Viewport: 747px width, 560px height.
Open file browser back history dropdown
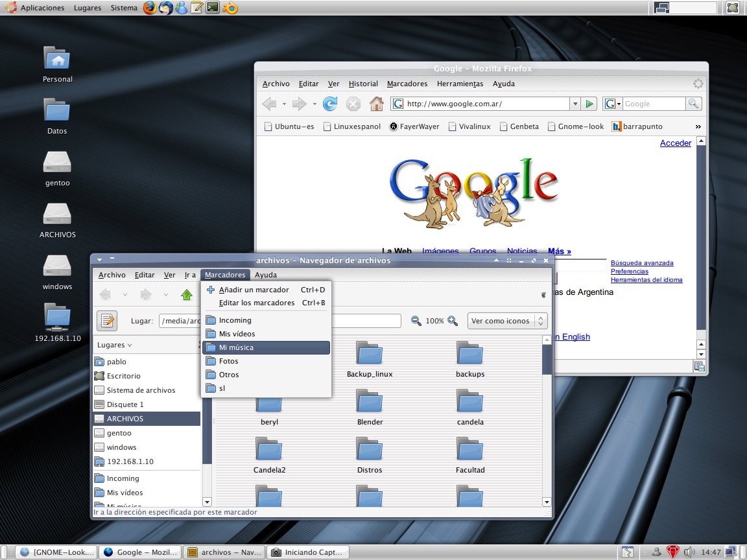[x=124, y=295]
